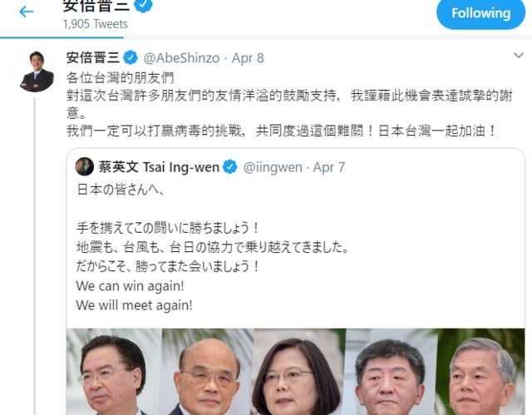The image size is (532, 415).
Task: Open the @AbeShinzo handle link
Action: (x=181, y=58)
